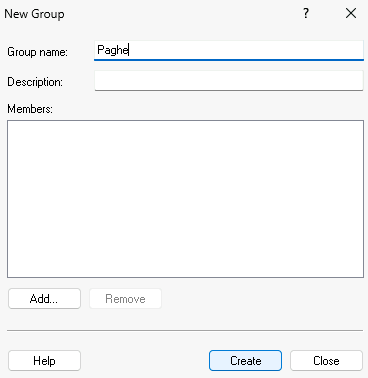The height and width of the screenshot is (378, 368).
Task: Click the "New Group" window title
Action: coord(34,14)
